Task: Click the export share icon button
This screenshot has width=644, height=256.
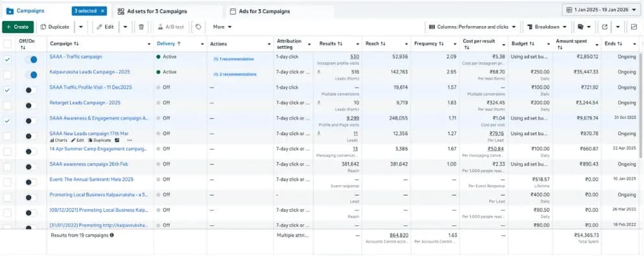Action: click(x=604, y=27)
